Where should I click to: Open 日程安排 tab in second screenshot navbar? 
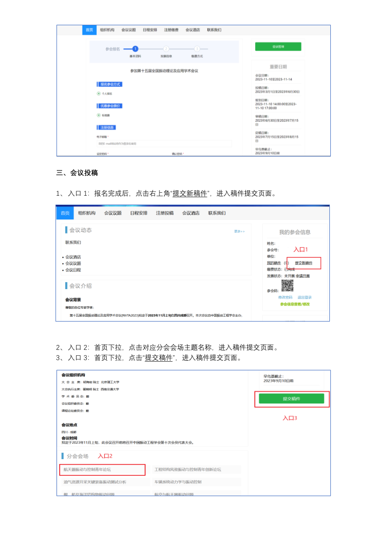pos(139,213)
